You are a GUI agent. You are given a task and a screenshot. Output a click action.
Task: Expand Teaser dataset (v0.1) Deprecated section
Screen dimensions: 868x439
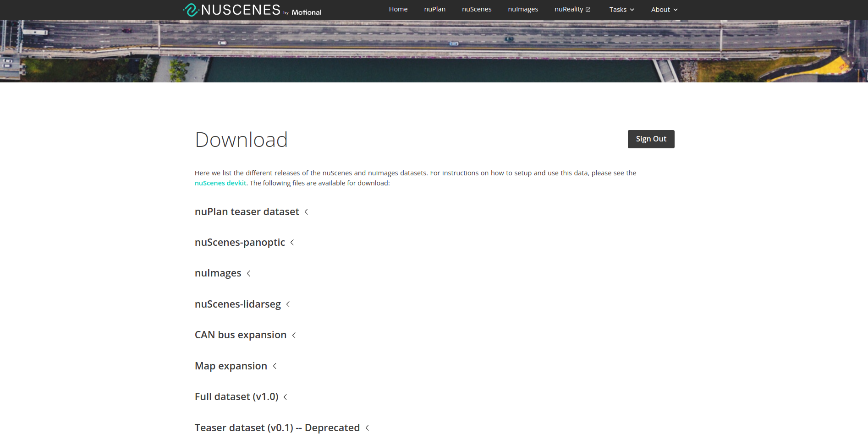[x=367, y=428]
